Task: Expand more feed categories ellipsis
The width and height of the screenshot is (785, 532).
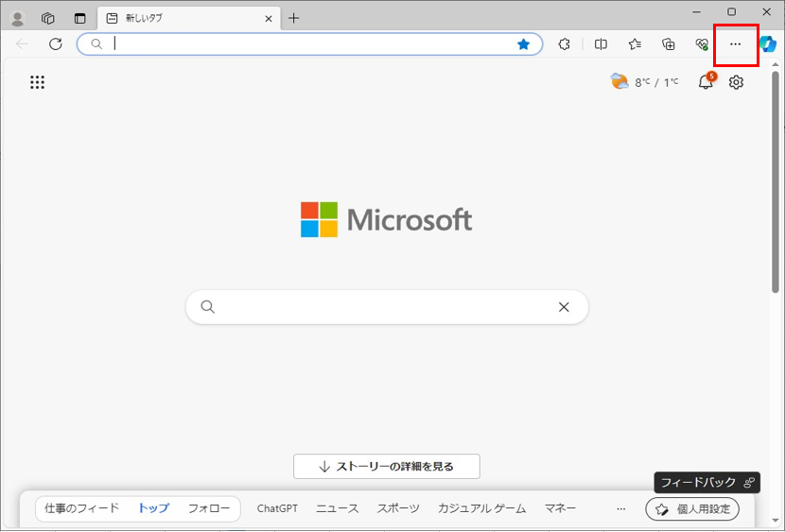Action: 621,509
